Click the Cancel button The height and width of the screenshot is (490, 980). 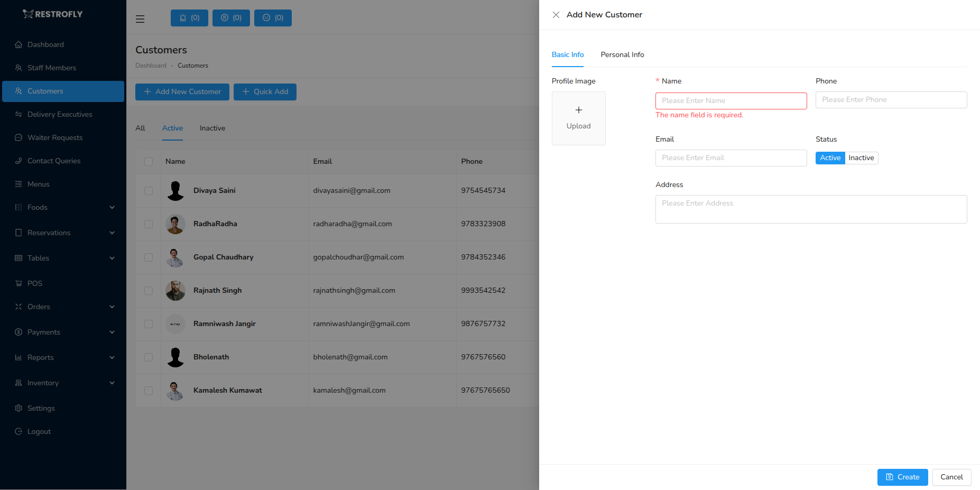click(951, 477)
